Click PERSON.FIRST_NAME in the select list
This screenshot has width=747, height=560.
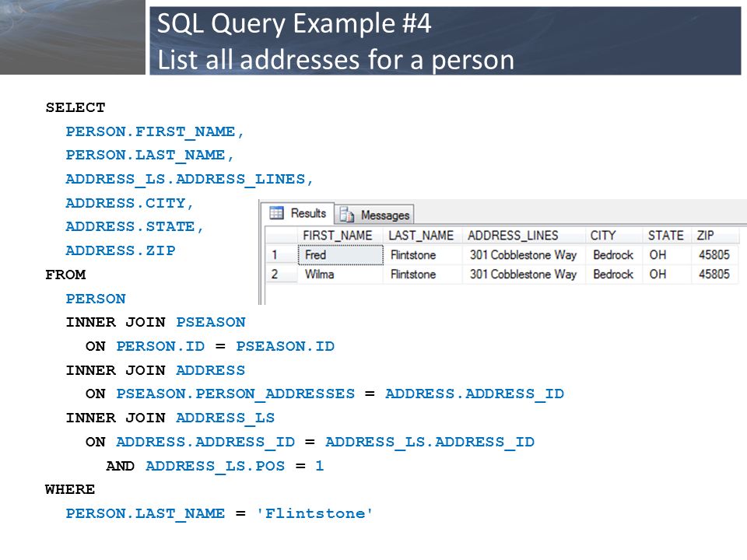click(x=150, y=132)
